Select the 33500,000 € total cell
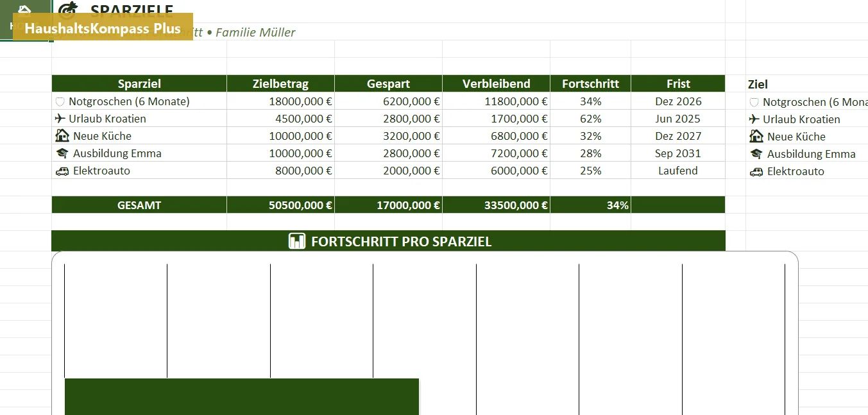 [x=496, y=205]
